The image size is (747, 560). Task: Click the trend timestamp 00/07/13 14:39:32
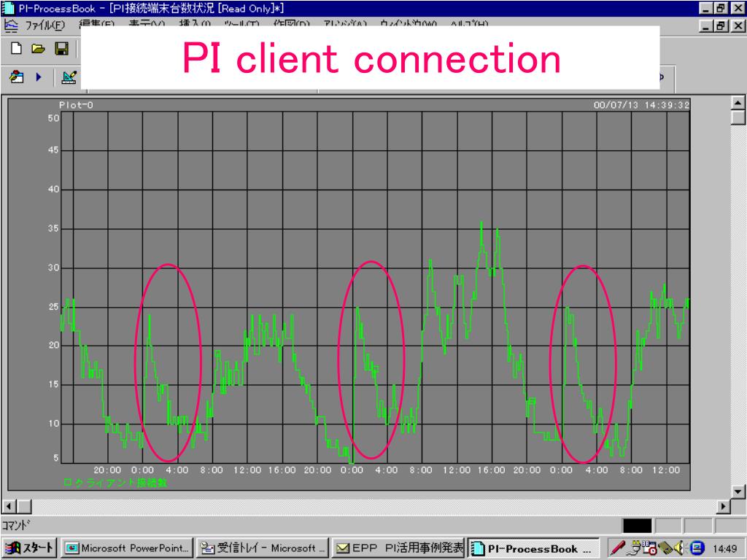coord(641,105)
